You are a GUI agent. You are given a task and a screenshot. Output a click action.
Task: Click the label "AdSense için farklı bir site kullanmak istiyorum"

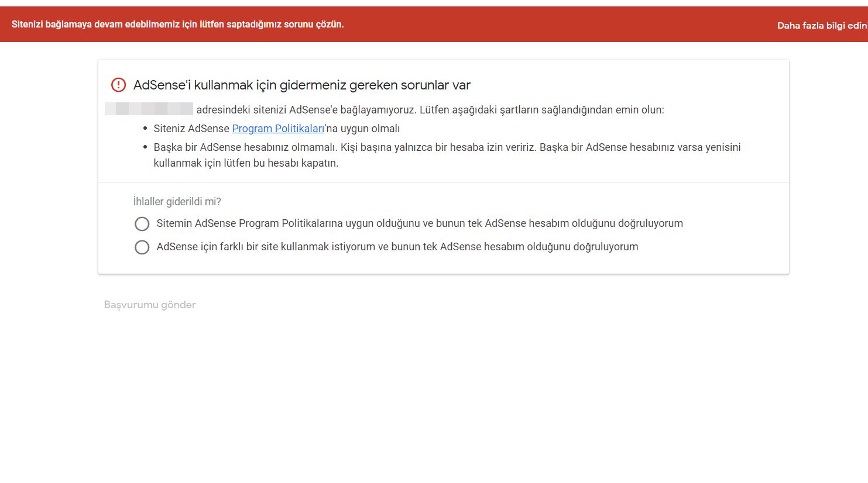pos(397,247)
